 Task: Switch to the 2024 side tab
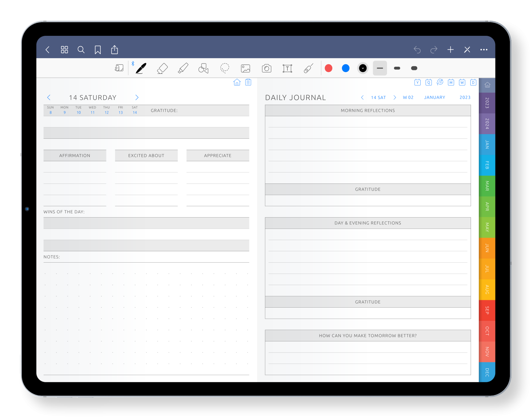click(x=487, y=124)
